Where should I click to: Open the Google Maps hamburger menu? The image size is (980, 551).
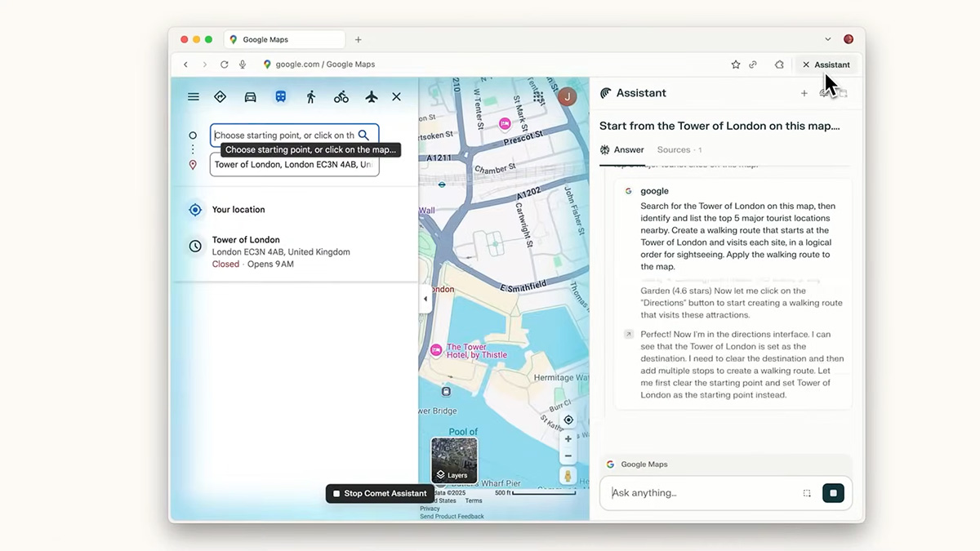(x=194, y=97)
